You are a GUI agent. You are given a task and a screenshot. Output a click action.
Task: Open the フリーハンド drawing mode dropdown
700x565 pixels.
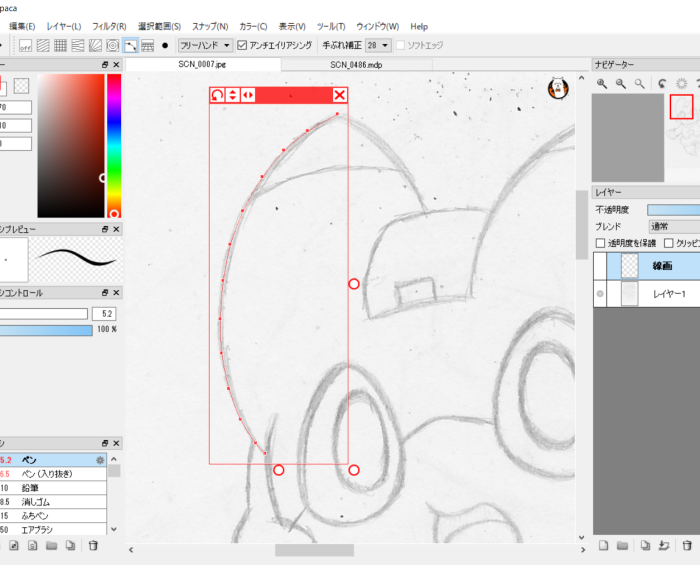(x=205, y=45)
